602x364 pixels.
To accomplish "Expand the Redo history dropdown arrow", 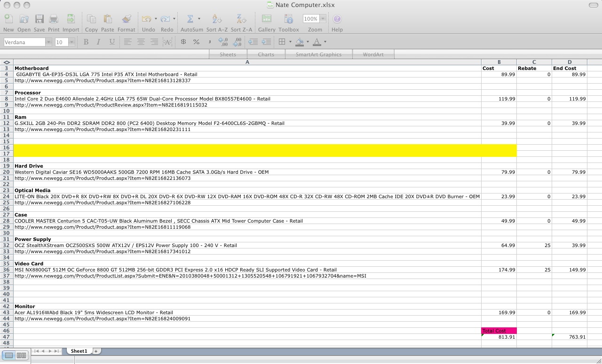I will coord(174,19).
